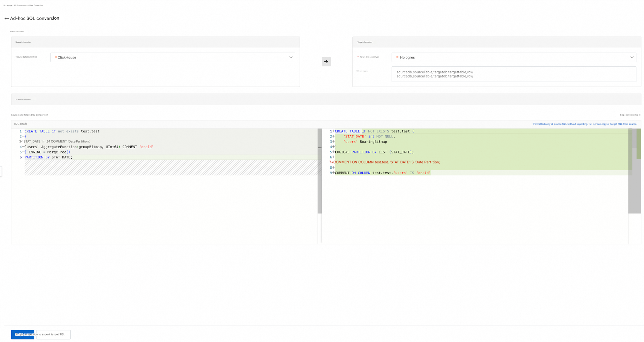Click into the table name mapping text area
Screen dimensions: 644x342
click(x=513, y=74)
